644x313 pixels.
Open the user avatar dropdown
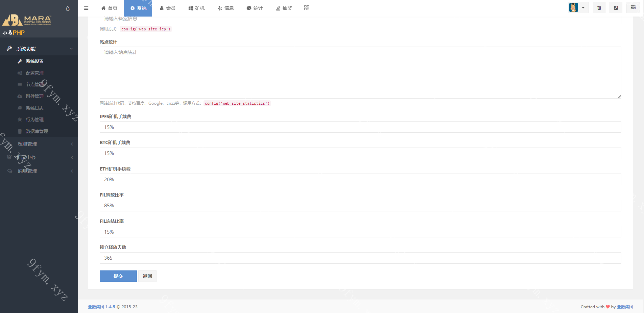click(x=578, y=8)
